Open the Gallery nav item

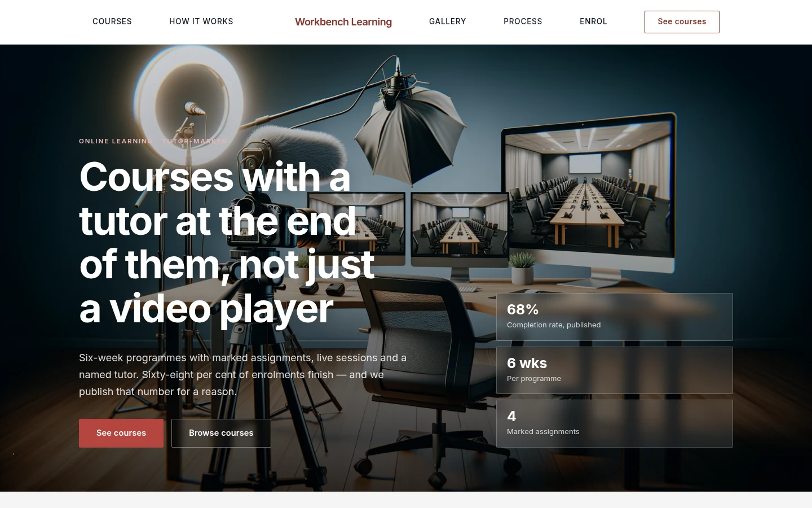(448, 21)
